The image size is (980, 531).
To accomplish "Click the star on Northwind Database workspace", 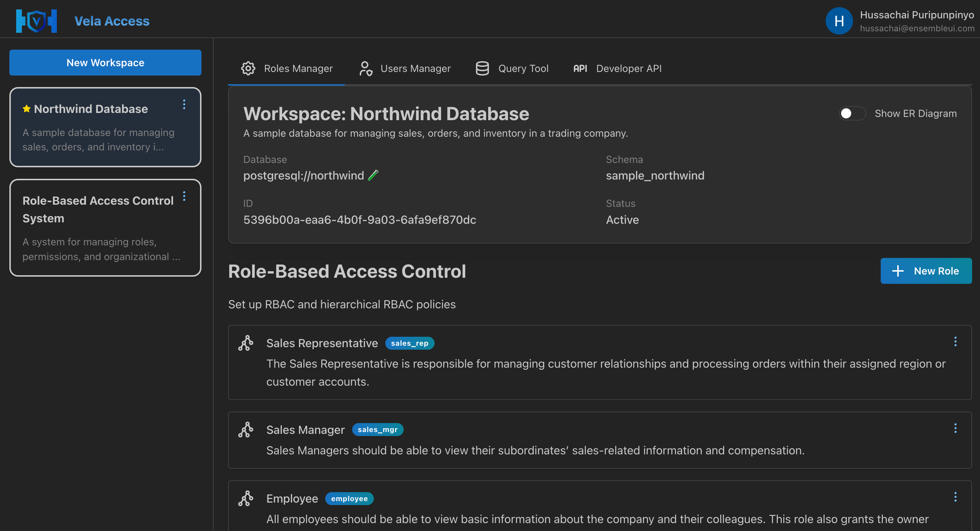I will point(26,109).
